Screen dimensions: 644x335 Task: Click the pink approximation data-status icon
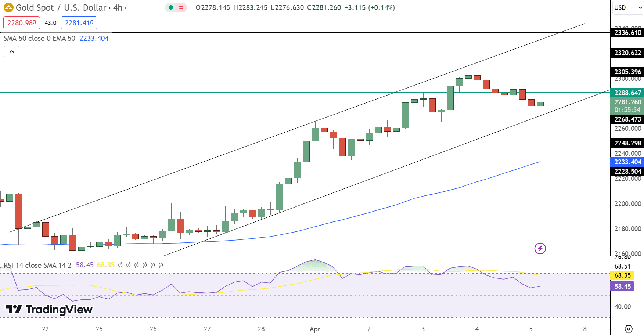point(181,7)
